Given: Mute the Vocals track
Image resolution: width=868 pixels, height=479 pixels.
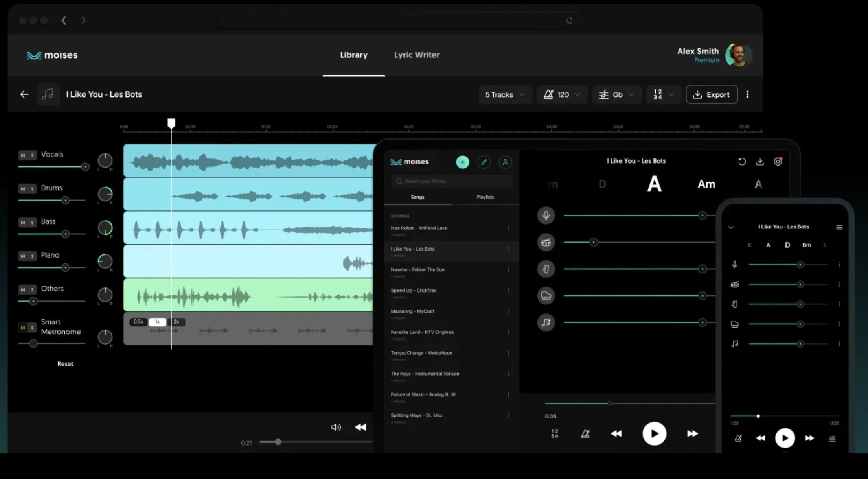Looking at the screenshot, I should point(23,155).
